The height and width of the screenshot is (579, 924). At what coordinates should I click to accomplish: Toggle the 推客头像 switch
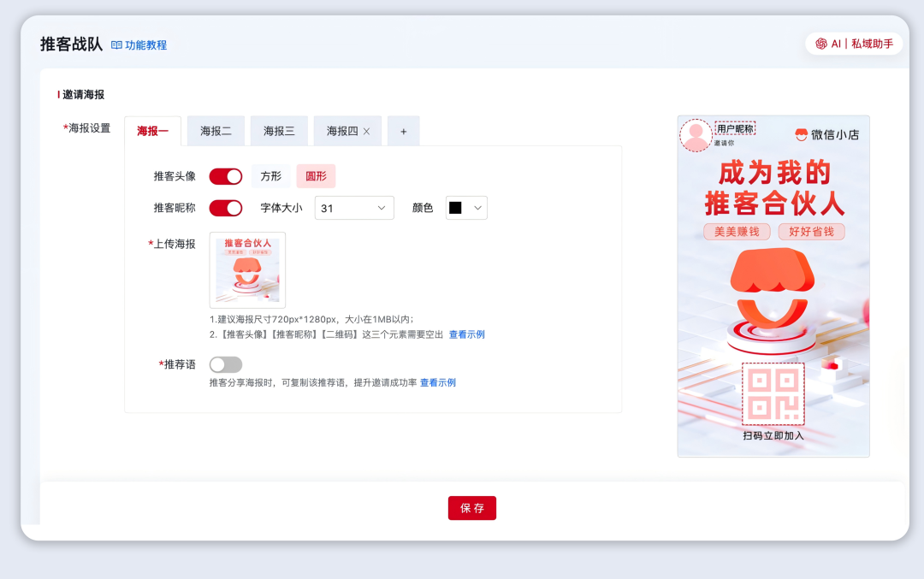(225, 176)
